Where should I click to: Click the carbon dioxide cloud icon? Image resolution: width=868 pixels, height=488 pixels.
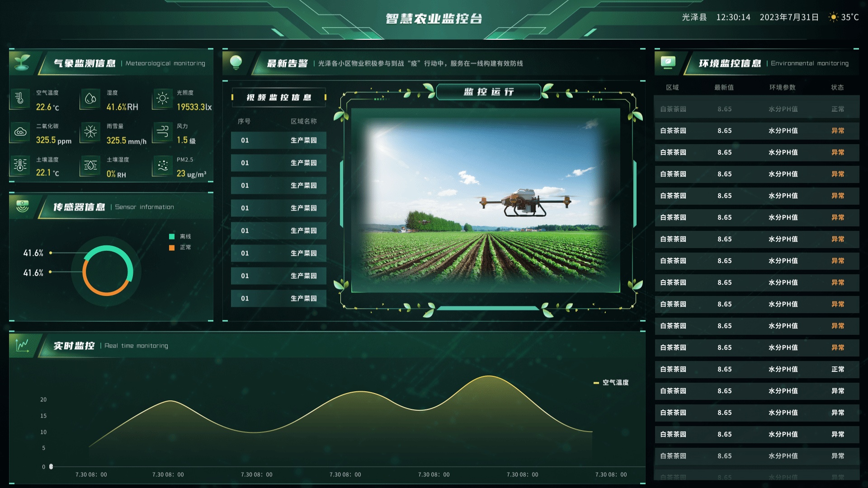[20, 132]
